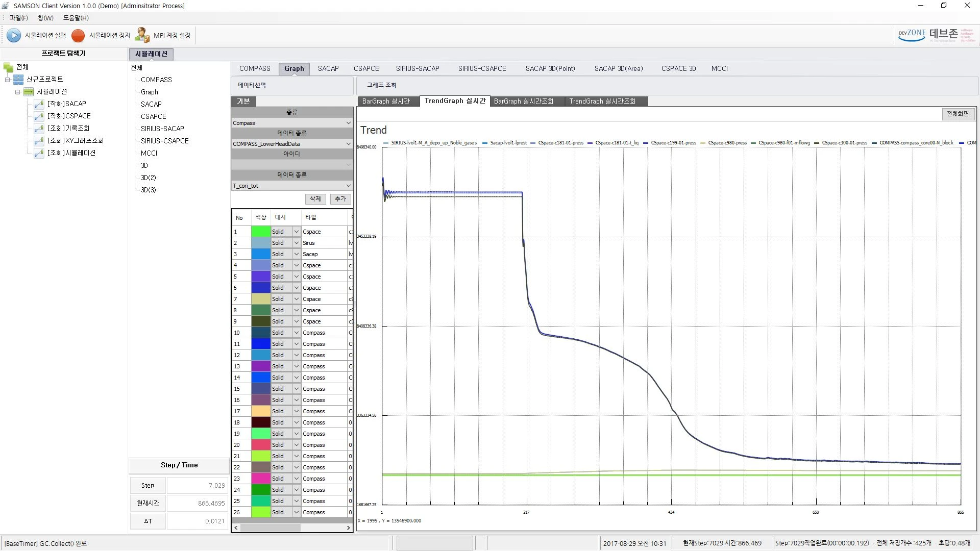The image size is (980, 551).
Task: Open dash style dropdown for row 1
Action: [296, 232]
